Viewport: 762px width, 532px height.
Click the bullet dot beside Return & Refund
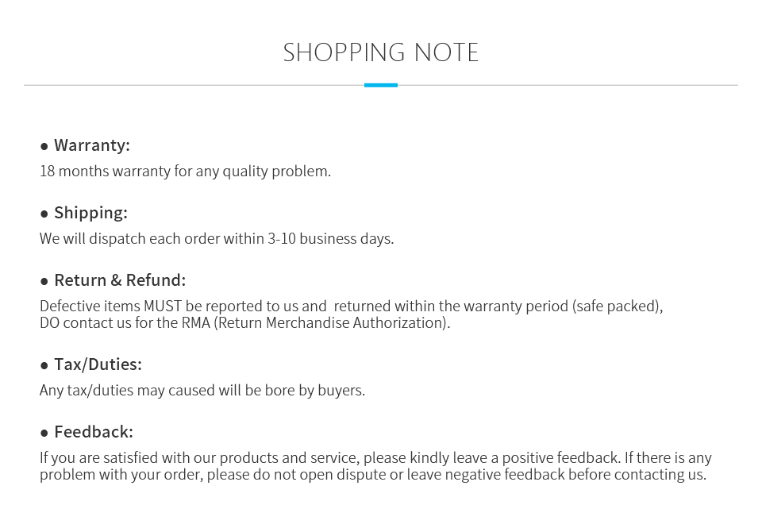point(44,282)
